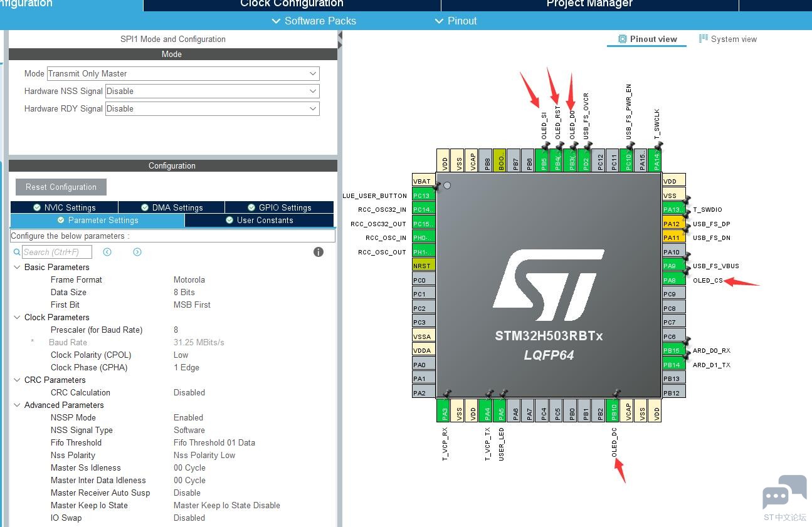The height and width of the screenshot is (527, 812).
Task: Open the GPIO Settings tab
Action: (x=279, y=207)
